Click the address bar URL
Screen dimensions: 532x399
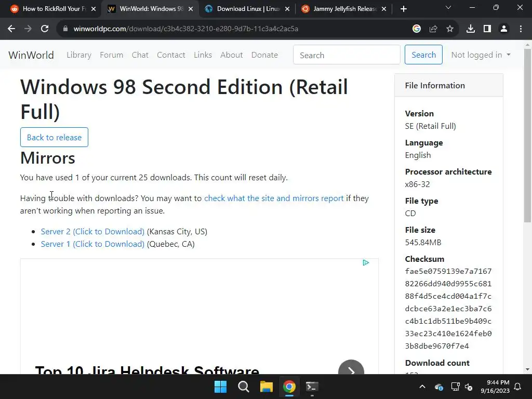[x=186, y=29]
